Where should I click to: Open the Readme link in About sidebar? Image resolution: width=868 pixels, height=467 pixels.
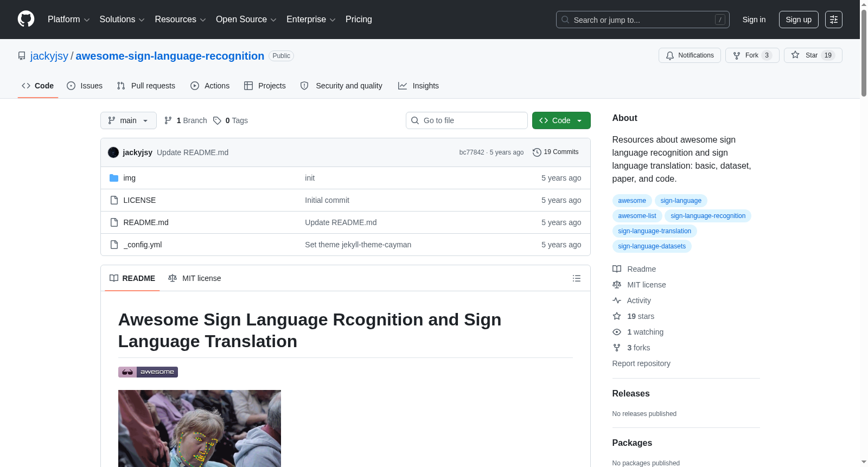pos(634,269)
